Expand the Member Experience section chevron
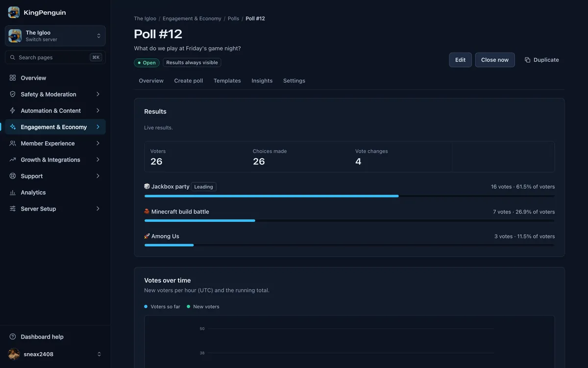The height and width of the screenshot is (368, 588). pos(98,143)
